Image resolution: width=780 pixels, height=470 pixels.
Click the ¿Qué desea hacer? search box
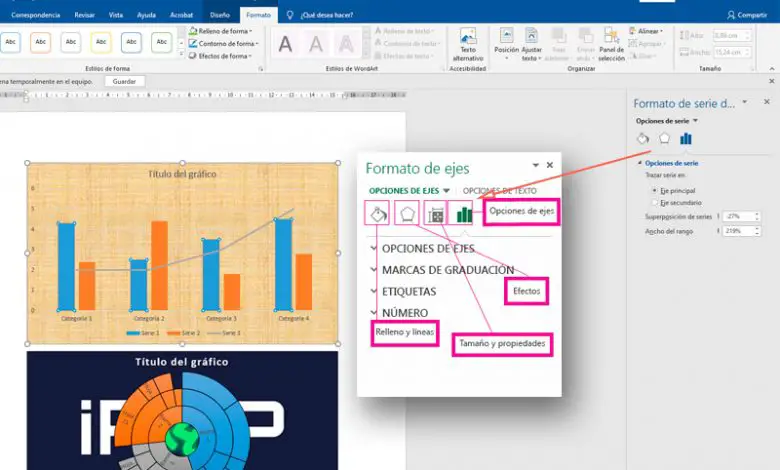(326, 15)
